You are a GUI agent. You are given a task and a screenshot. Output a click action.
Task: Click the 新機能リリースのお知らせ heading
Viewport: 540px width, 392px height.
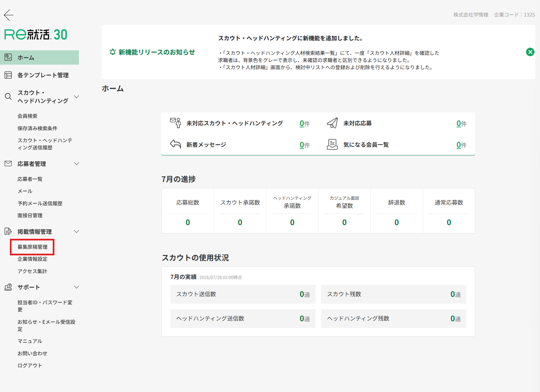[157, 52]
